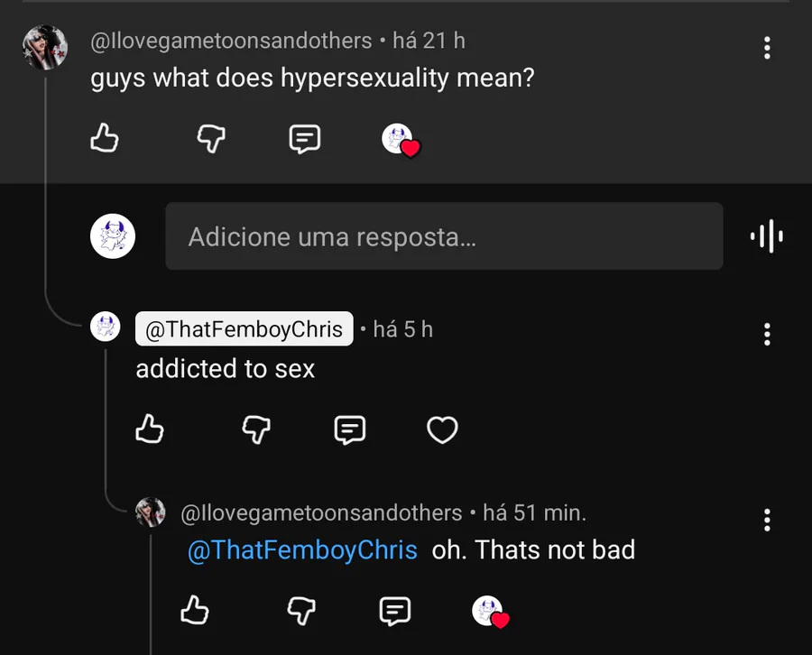Dislike the top comment by @Ilovegametoonsandothers
Viewport: 812px width, 655px height.
[x=211, y=139]
